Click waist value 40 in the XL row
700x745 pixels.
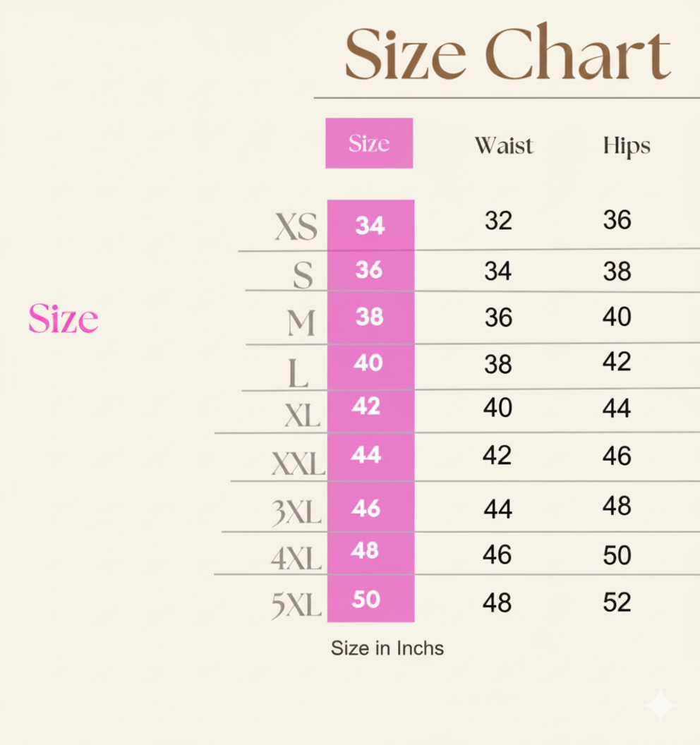coord(497,408)
